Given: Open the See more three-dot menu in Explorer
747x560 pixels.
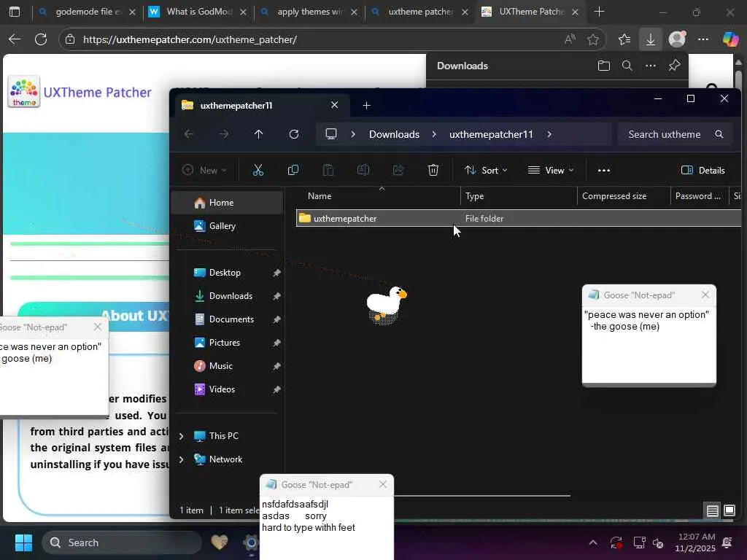Looking at the screenshot, I should coord(603,171).
